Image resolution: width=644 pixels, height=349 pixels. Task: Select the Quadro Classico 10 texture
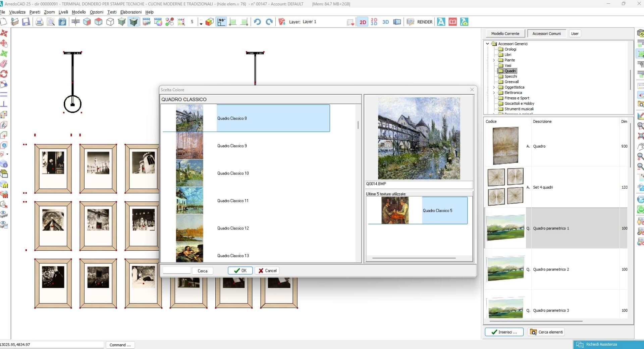247,173
